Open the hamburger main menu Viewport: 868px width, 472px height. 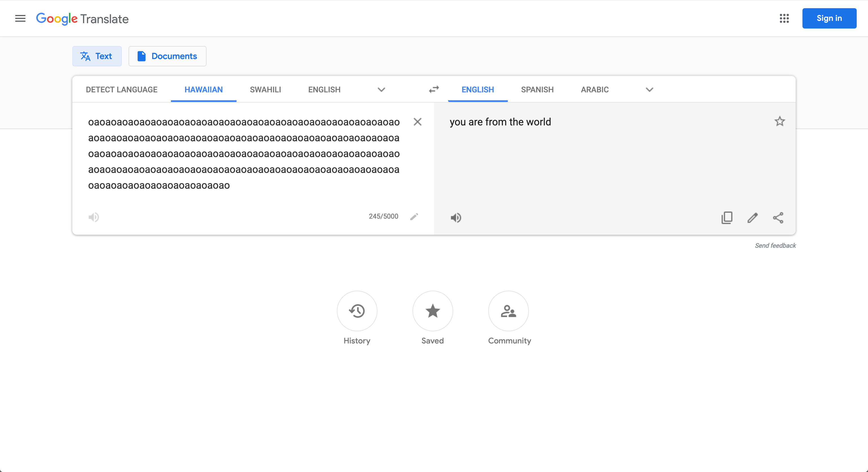pos(20,19)
